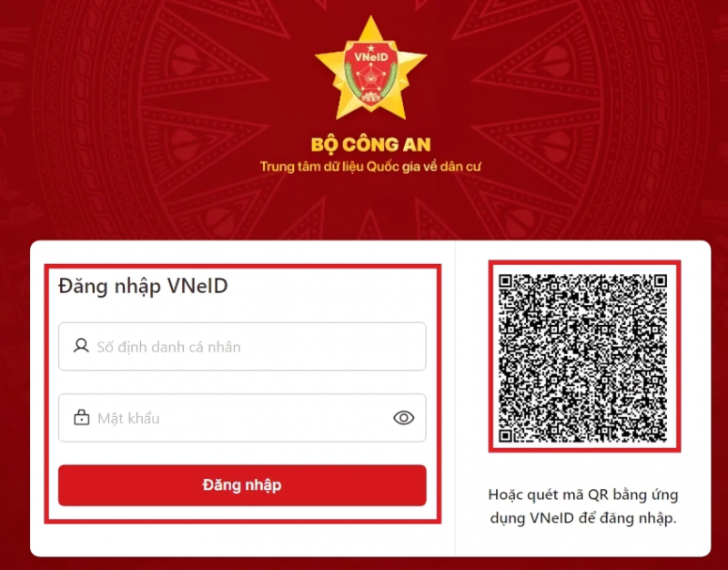Click the QR code's top-left finder square
The height and width of the screenshot is (570, 728).
[x=505, y=280]
